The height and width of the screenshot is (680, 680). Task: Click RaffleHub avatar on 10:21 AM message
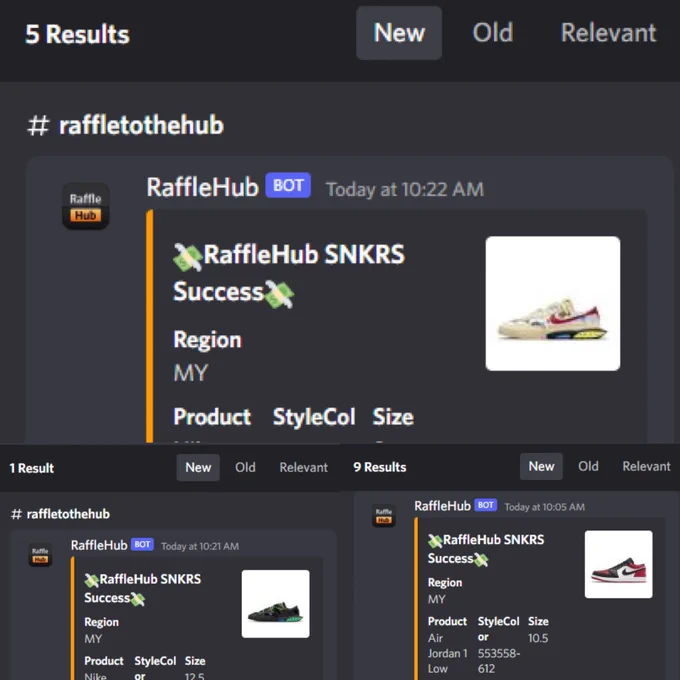tap(40, 555)
